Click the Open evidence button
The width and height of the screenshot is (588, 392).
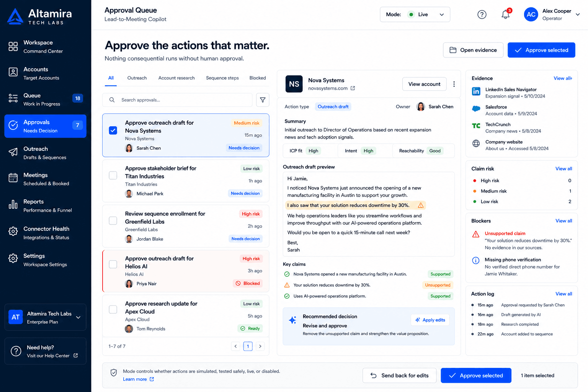pos(473,50)
